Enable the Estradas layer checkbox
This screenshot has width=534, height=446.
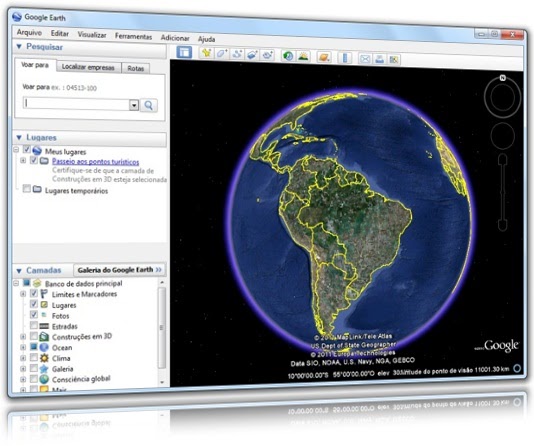tap(34, 325)
